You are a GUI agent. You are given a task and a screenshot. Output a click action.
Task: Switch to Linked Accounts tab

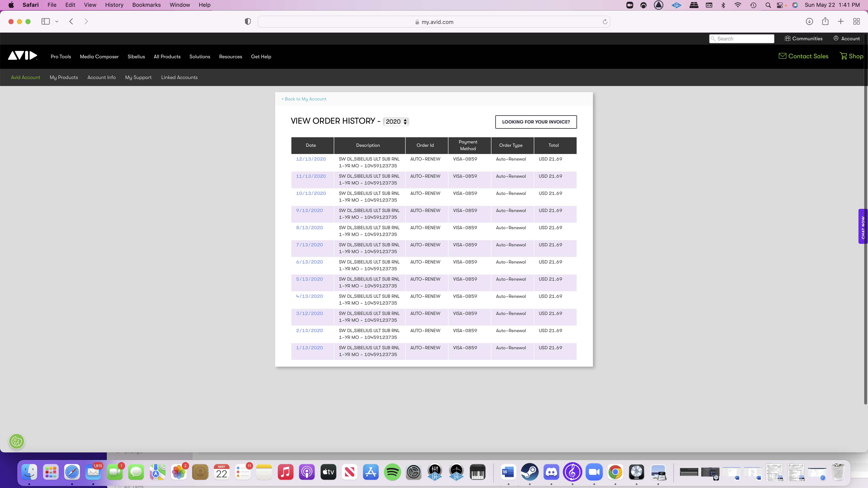click(x=179, y=78)
